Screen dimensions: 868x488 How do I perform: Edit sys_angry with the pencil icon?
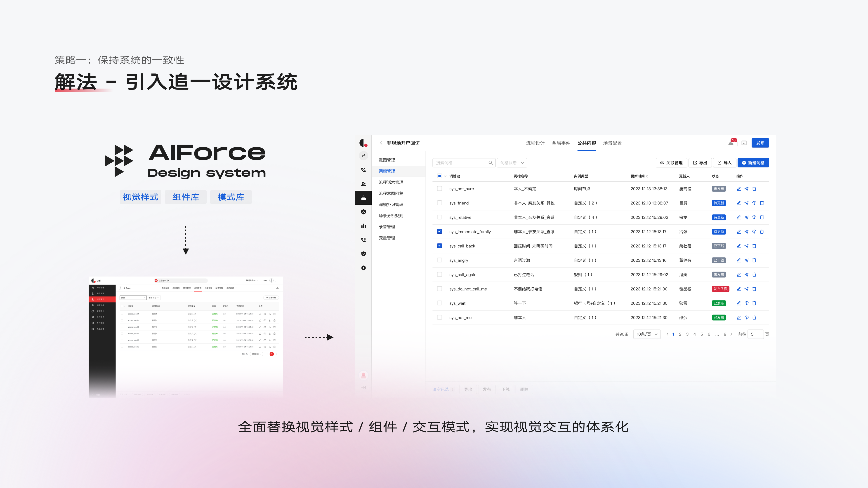[739, 260]
